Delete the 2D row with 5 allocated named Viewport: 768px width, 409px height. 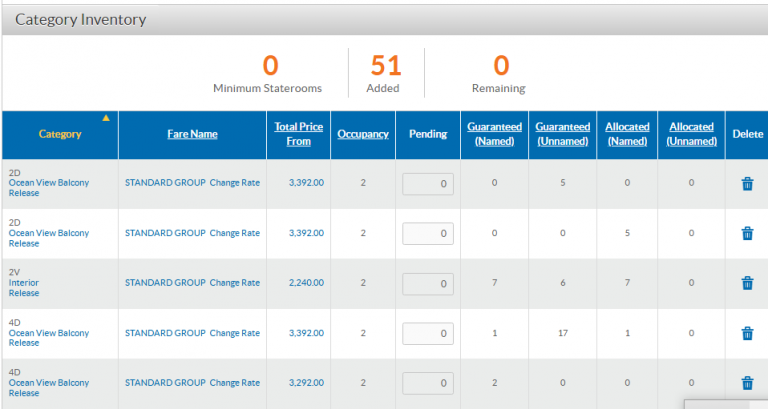coord(747,233)
